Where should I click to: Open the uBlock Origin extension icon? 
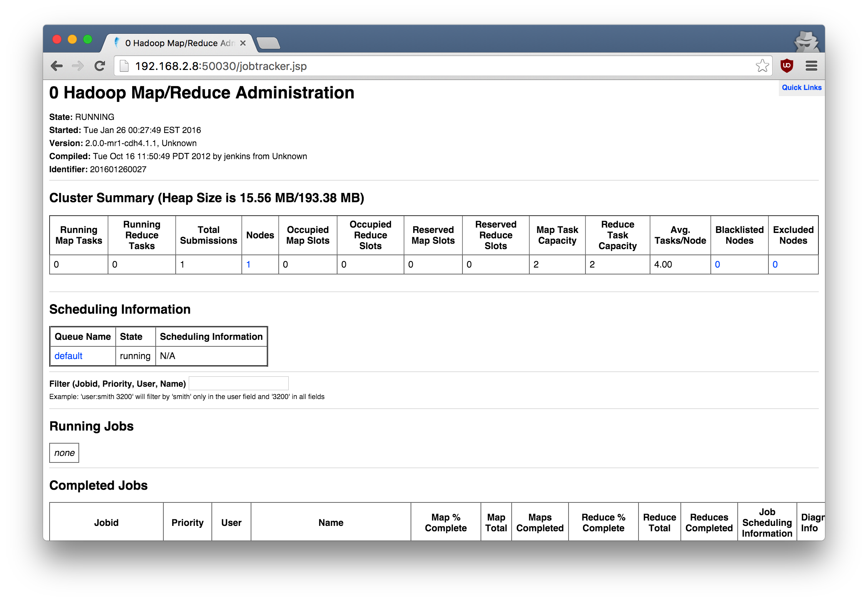pyautogui.click(x=787, y=66)
